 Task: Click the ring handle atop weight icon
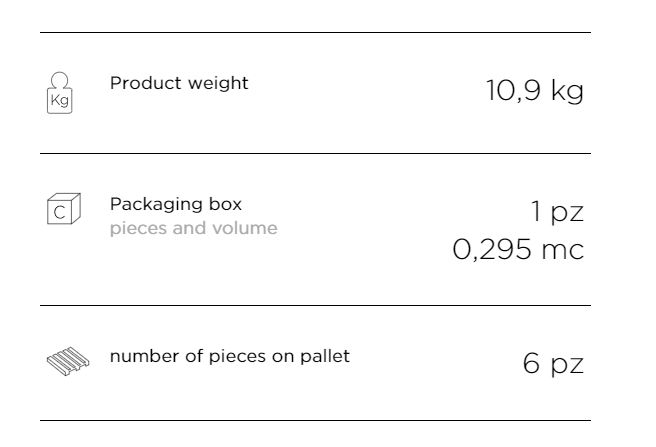click(60, 79)
